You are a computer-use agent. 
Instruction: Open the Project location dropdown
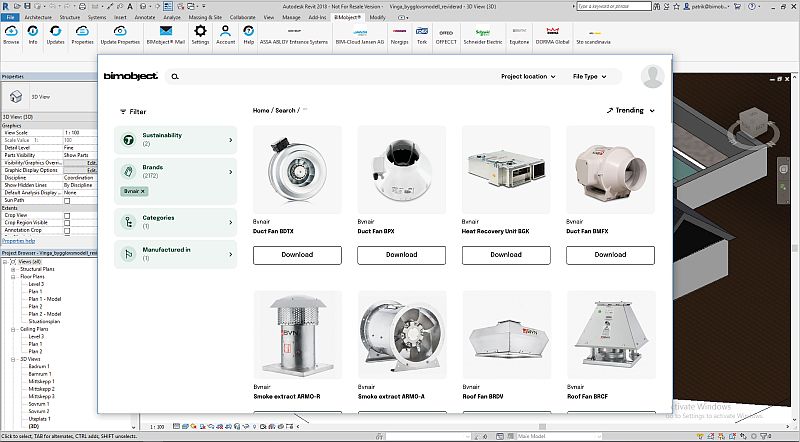point(528,77)
